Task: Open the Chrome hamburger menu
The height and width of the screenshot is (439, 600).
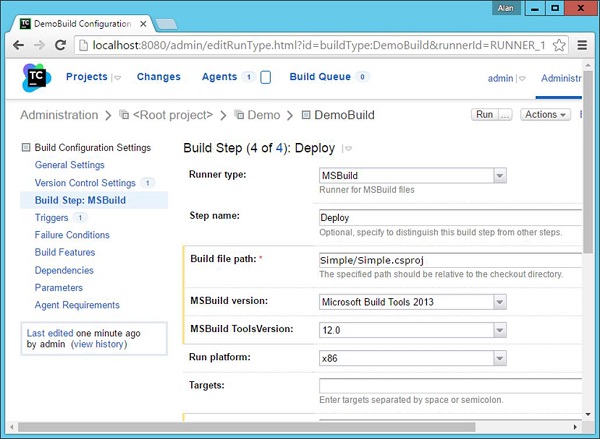Action: (x=583, y=45)
